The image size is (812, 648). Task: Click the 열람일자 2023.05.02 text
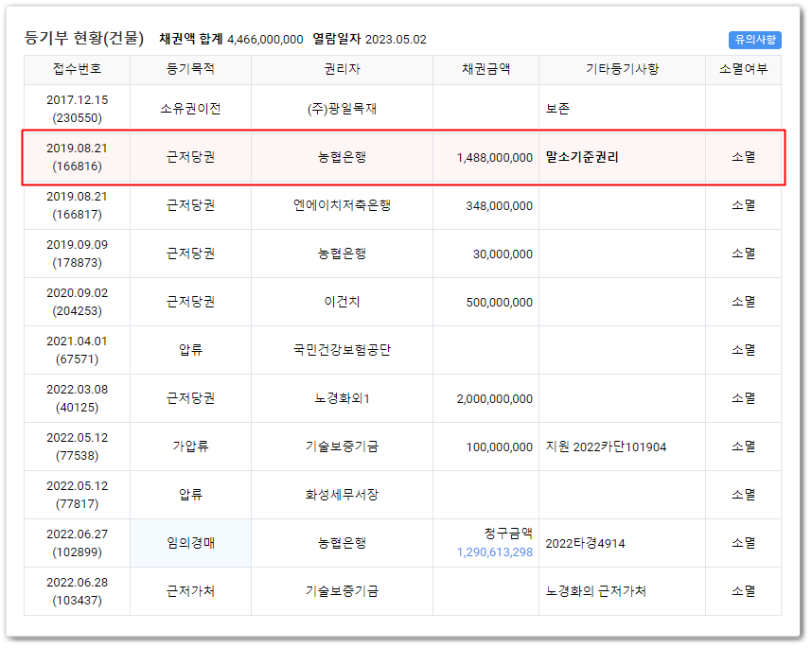[x=370, y=40]
